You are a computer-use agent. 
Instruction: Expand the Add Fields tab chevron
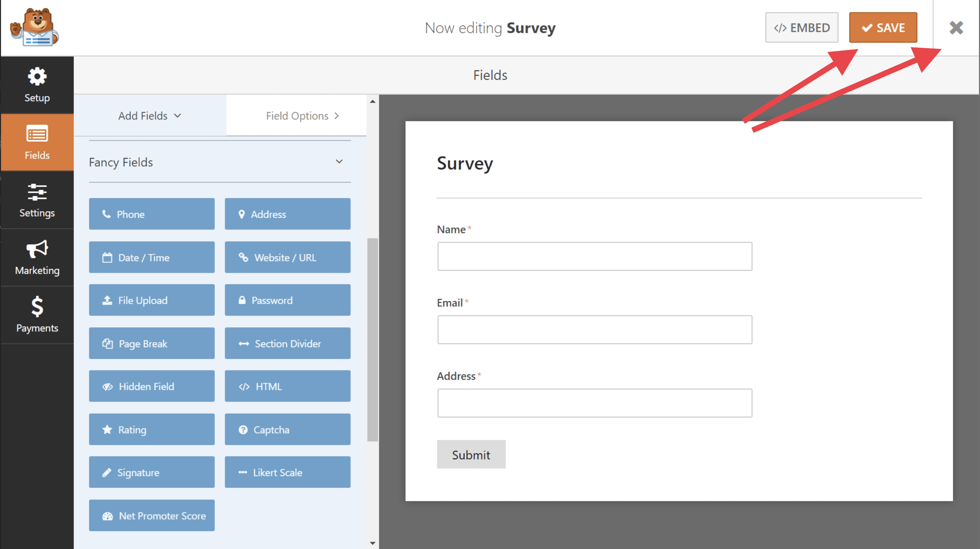coord(178,116)
